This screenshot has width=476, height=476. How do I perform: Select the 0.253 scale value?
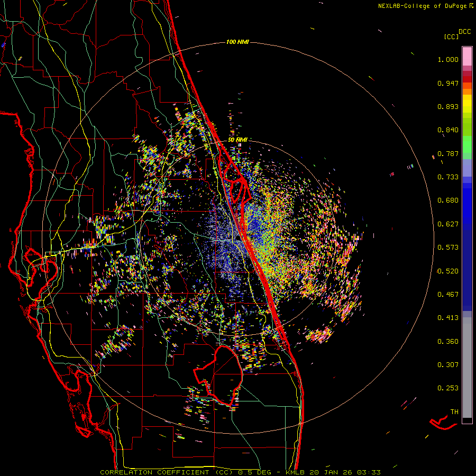pos(448,388)
